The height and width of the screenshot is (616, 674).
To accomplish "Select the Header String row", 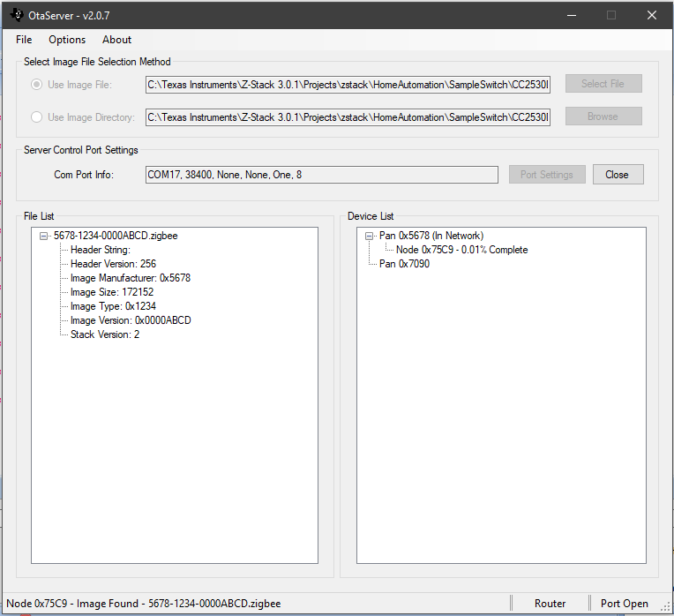I will pos(101,250).
